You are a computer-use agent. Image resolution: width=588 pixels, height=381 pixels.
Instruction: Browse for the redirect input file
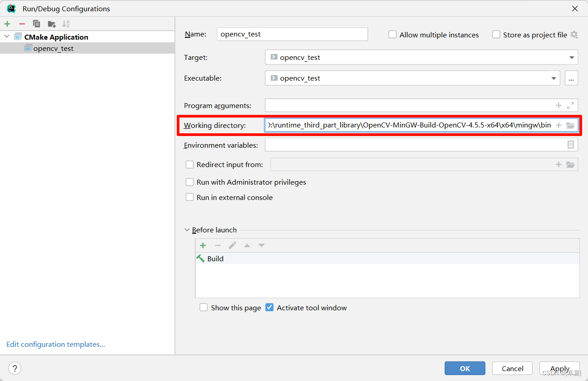570,164
